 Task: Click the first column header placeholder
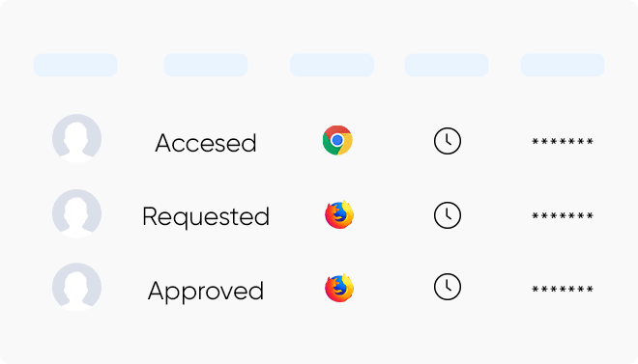pyautogui.click(x=75, y=65)
